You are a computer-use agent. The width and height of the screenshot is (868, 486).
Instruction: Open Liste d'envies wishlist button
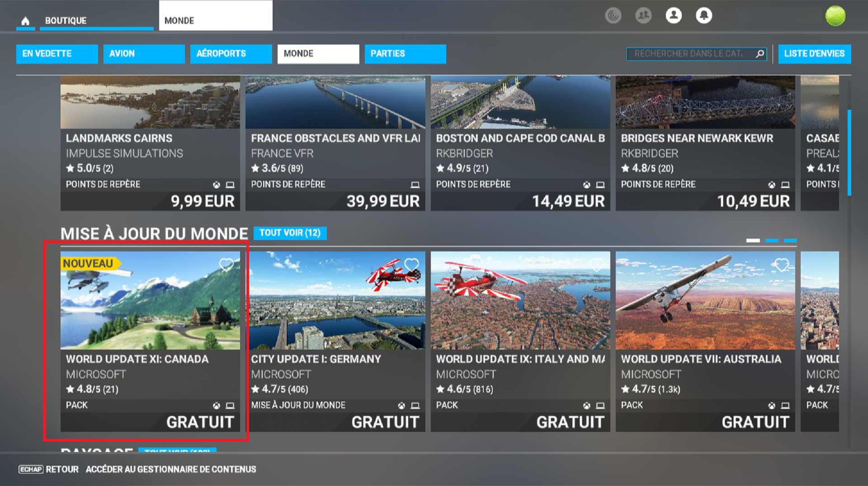(814, 54)
